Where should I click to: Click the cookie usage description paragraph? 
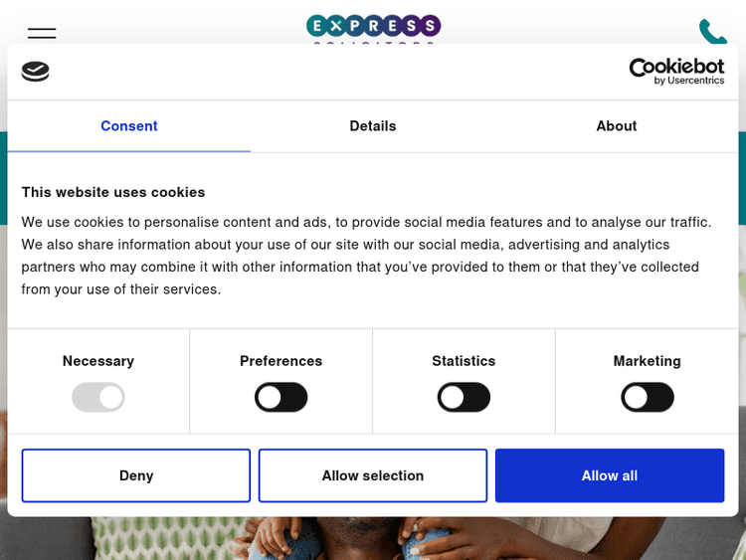[368, 256]
